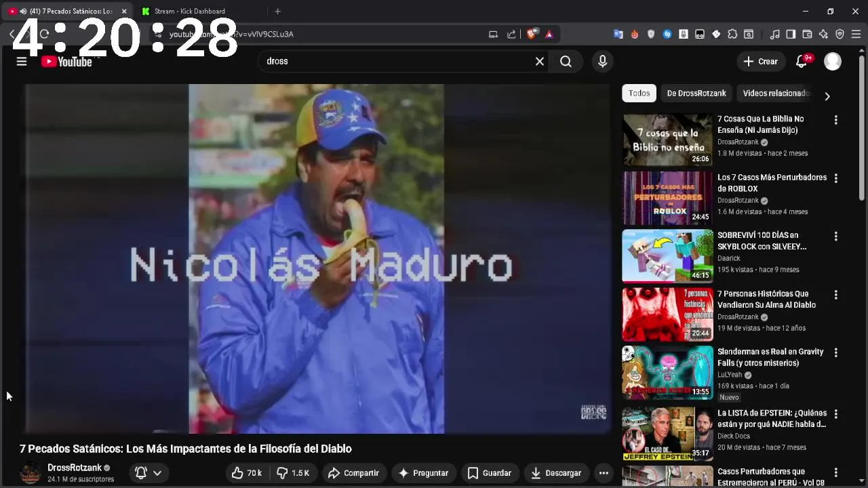This screenshot has width=868, height=488.
Task: Click the Descargar download button
Action: [x=556, y=473]
